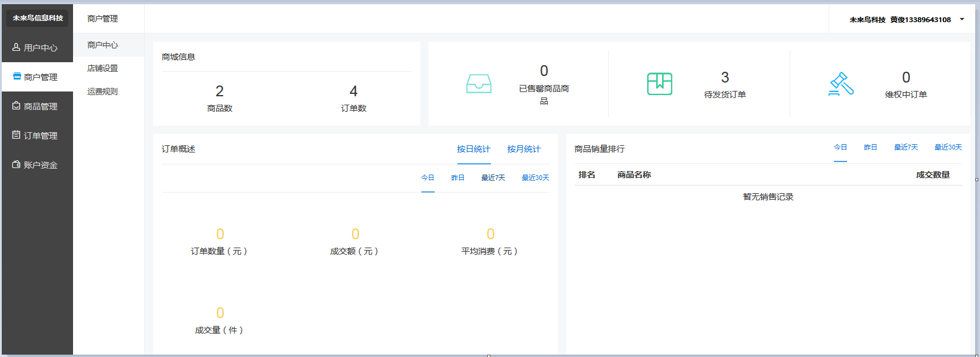Select 昨日 filter in order overview
The height and width of the screenshot is (357, 980).
click(458, 178)
